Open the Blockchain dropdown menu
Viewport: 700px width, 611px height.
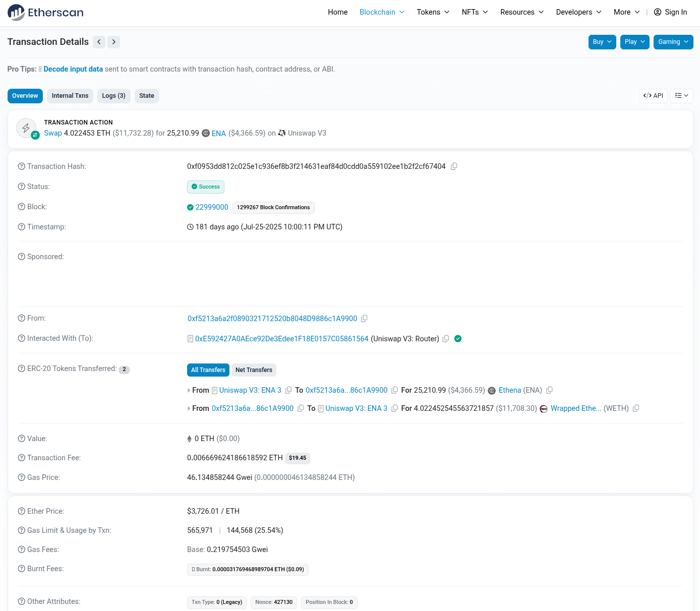[x=382, y=12]
